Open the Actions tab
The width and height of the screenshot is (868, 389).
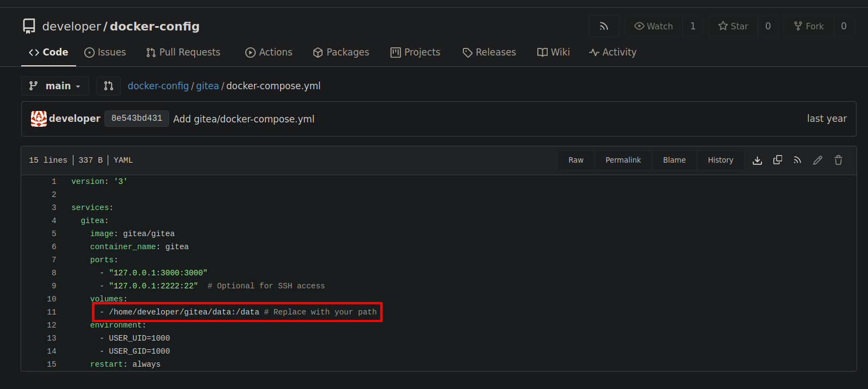point(269,52)
